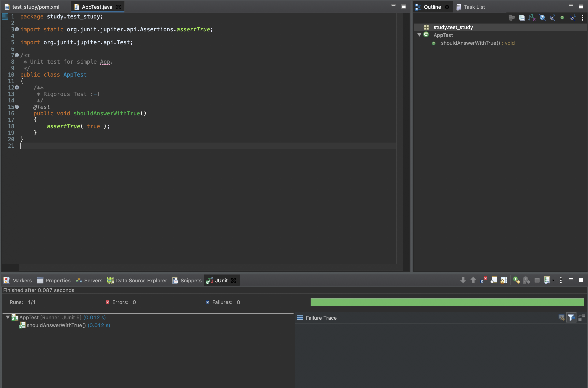The height and width of the screenshot is (388, 588).
Task: Click Sort alphabetically in the Outline toolbar
Action: pyautogui.click(x=532, y=18)
